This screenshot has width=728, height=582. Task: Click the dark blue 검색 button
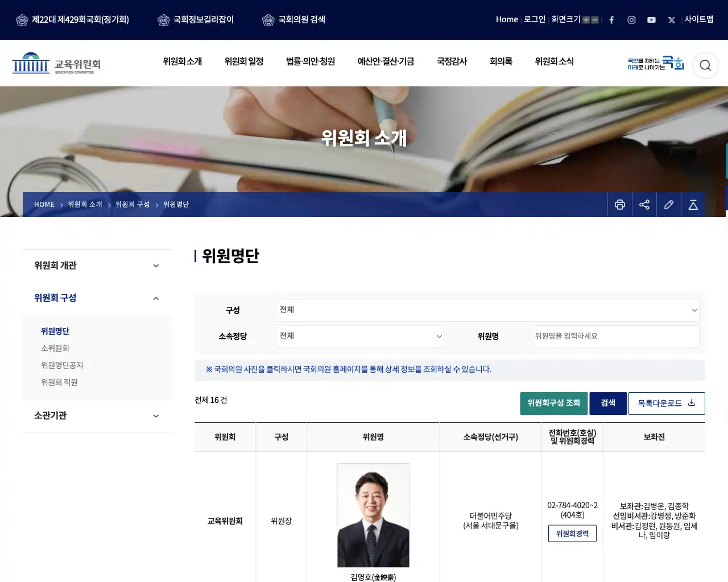coord(608,404)
